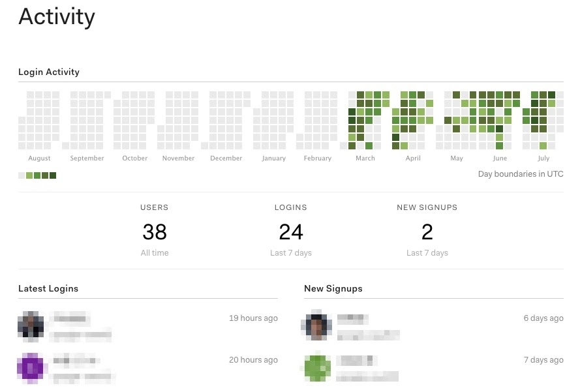Click the Logins count of 24
This screenshot has width=580, height=392.
pos(291,232)
